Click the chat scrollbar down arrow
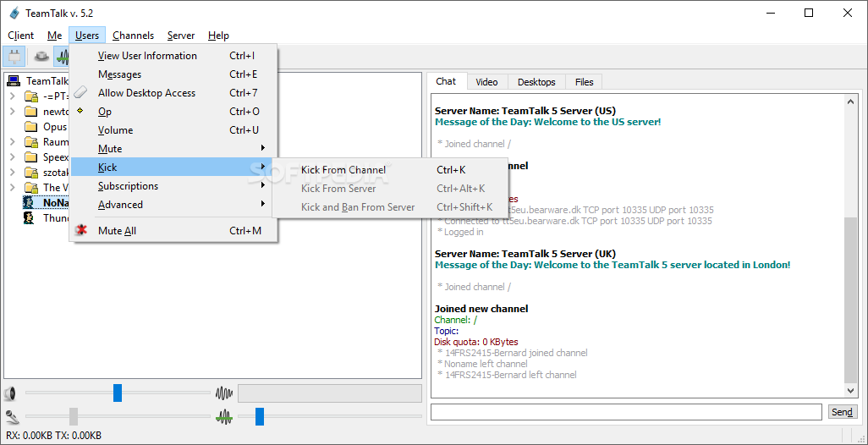The height and width of the screenshot is (445, 868). pos(850,391)
